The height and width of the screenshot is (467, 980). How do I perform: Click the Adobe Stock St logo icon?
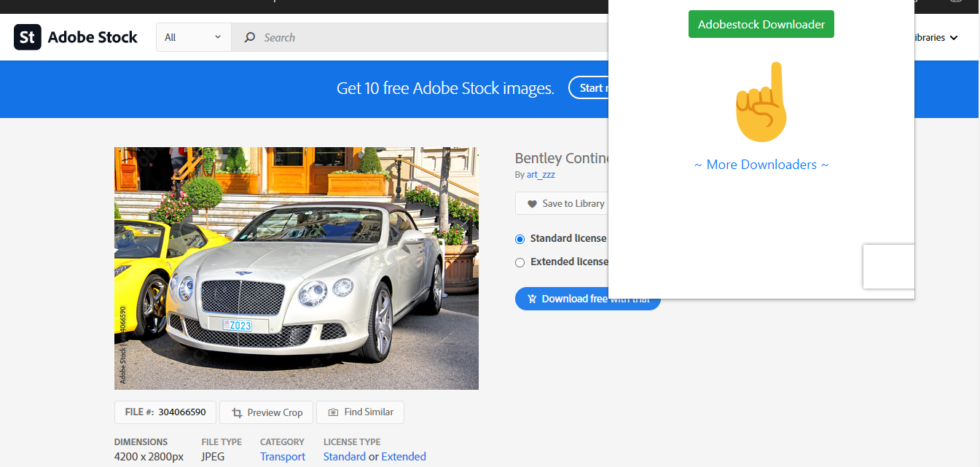(28, 36)
